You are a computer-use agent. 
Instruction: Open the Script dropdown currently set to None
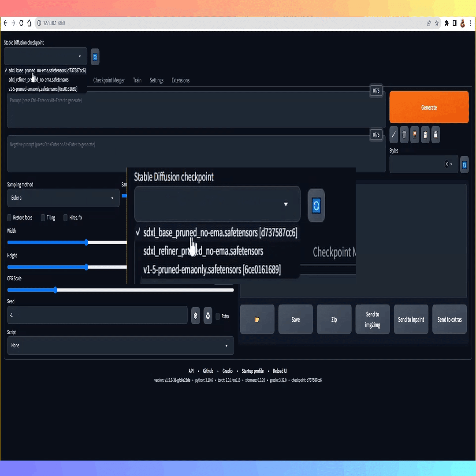coord(120,346)
